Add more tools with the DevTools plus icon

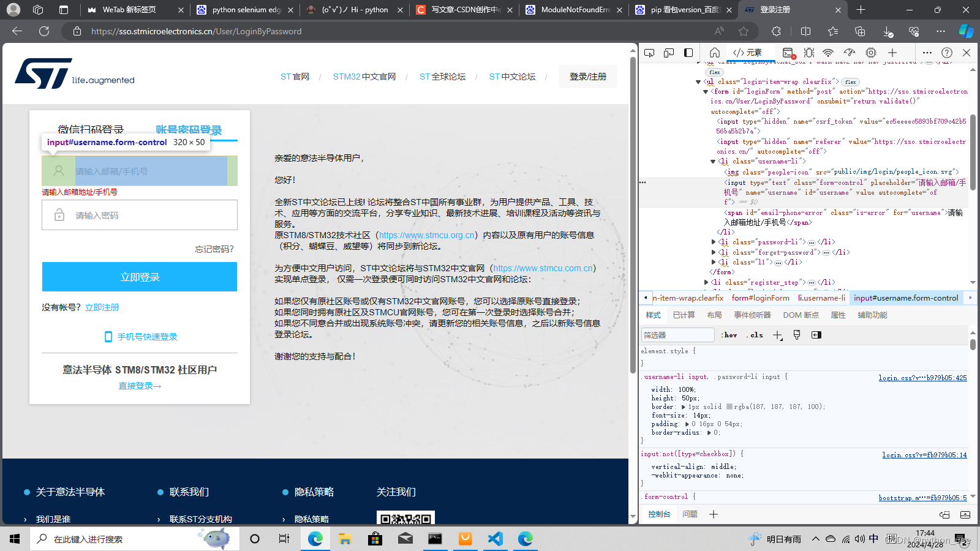tap(892, 53)
